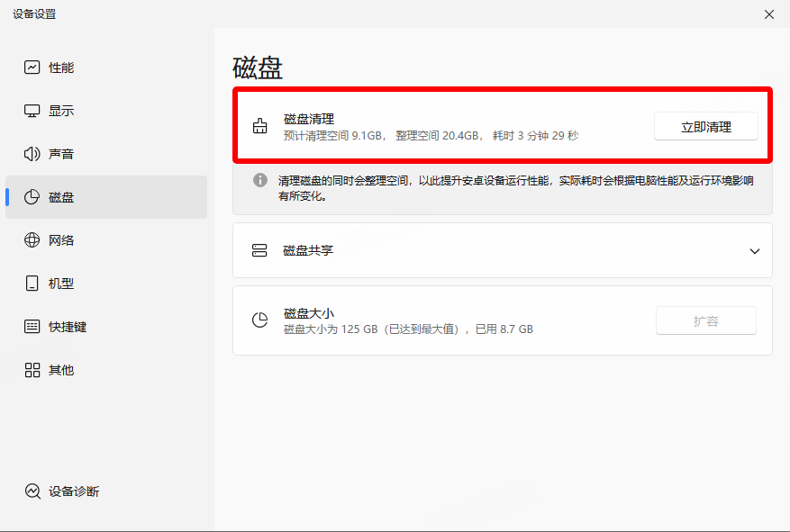Click the drive icon beside 磁盘共享
This screenshot has height=532, width=790.
(x=260, y=250)
